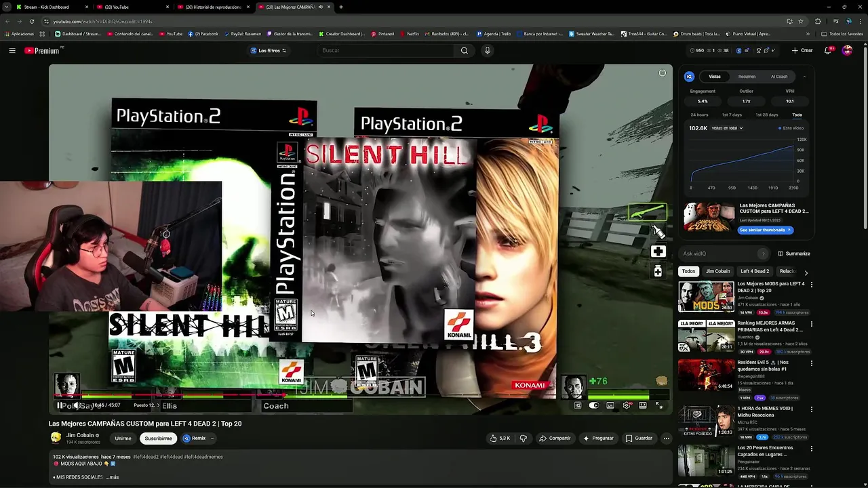Open the Jim Cobain channel name link
The height and width of the screenshot is (488, 868).
(80, 435)
